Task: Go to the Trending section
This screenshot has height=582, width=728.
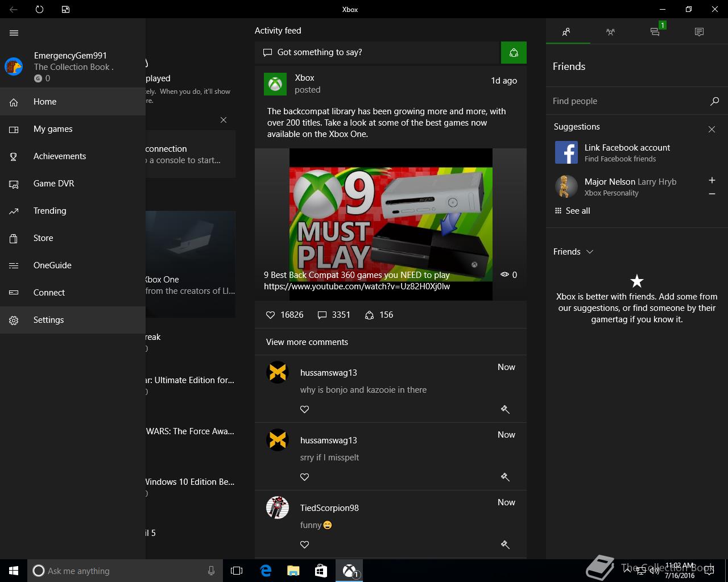Action: pyautogui.click(x=73, y=211)
